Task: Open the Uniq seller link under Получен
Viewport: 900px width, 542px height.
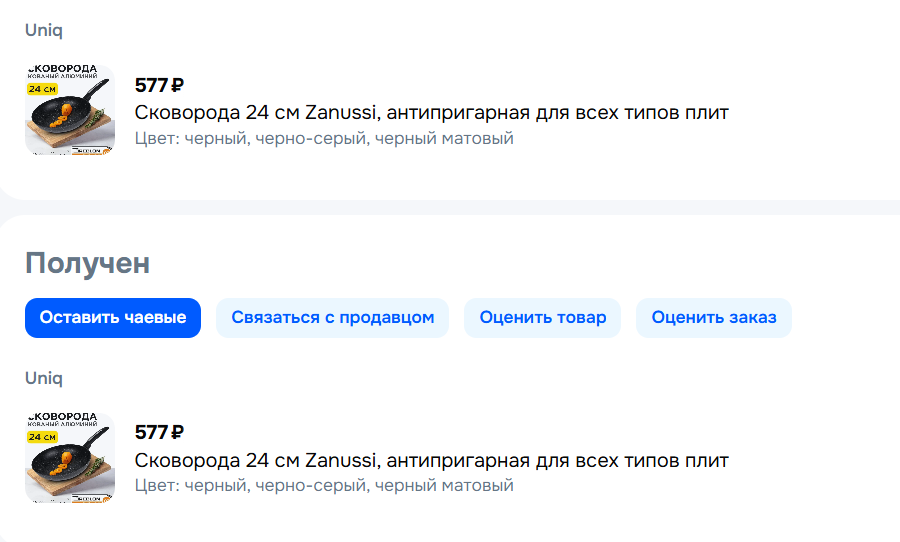Action: (44, 378)
